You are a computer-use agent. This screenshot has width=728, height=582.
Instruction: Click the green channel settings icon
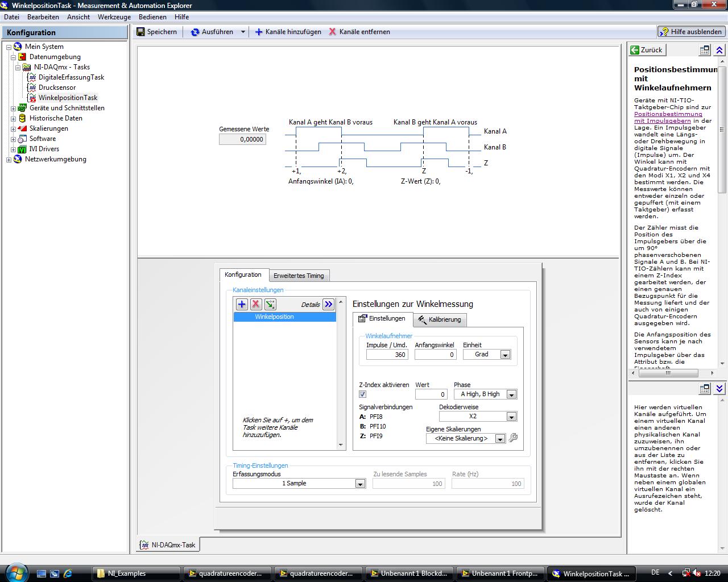point(270,304)
